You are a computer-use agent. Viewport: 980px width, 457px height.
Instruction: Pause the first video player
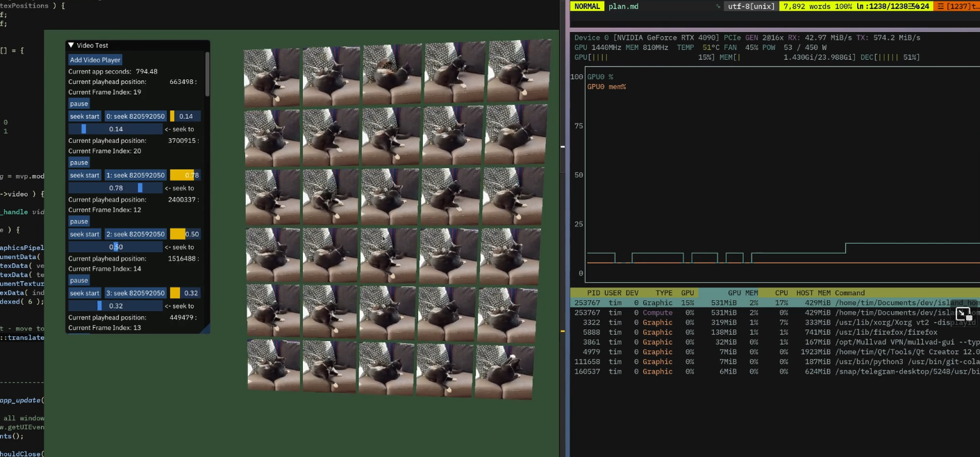click(x=79, y=103)
